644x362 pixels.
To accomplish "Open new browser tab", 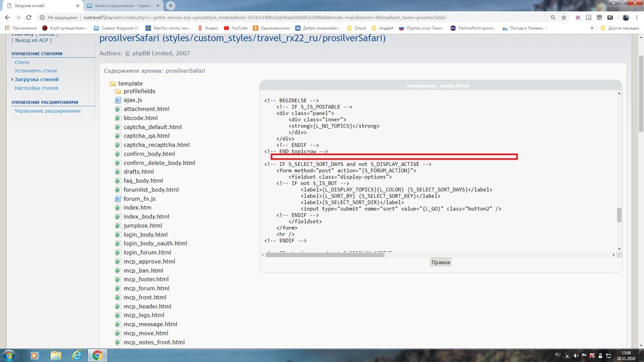I will click(171, 6).
